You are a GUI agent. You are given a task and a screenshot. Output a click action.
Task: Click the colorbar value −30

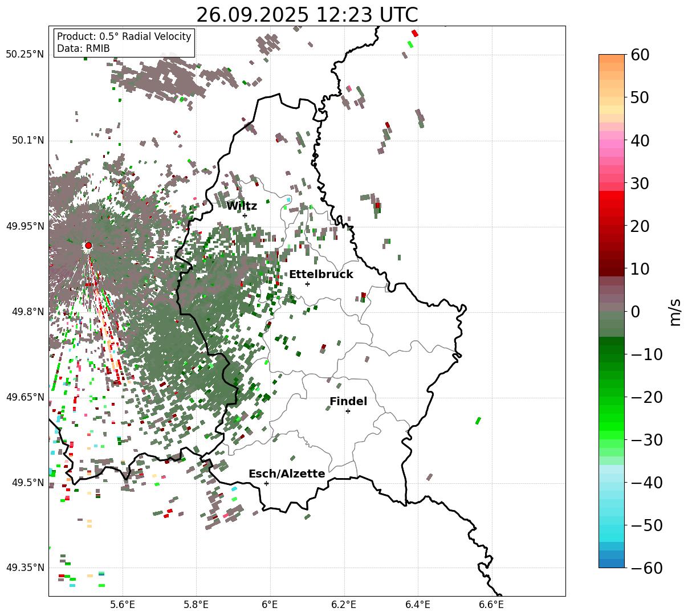click(x=646, y=440)
